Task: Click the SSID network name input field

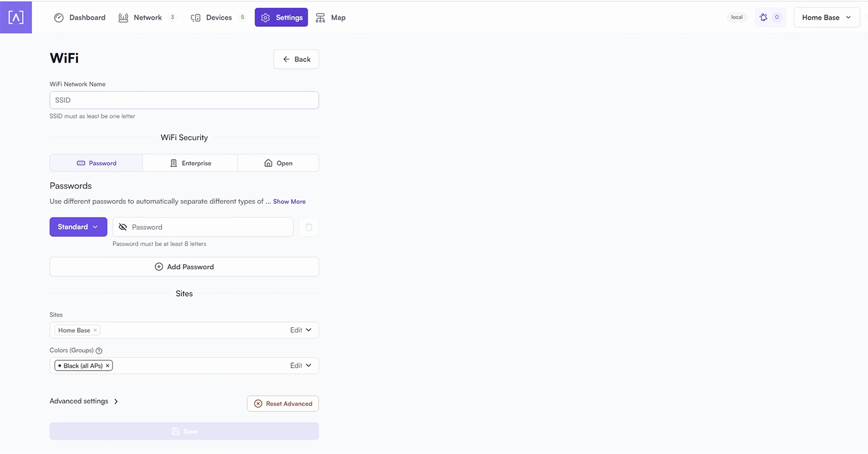Action: click(184, 100)
